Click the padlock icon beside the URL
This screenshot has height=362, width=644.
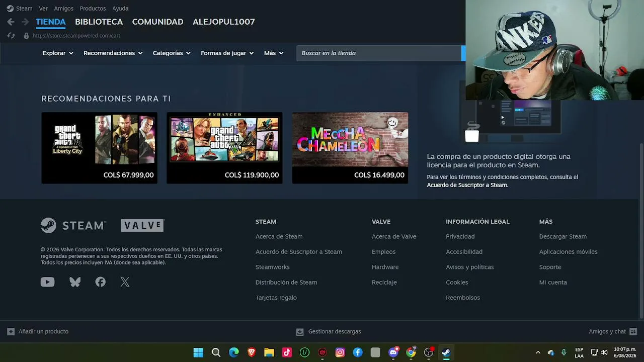point(26,36)
